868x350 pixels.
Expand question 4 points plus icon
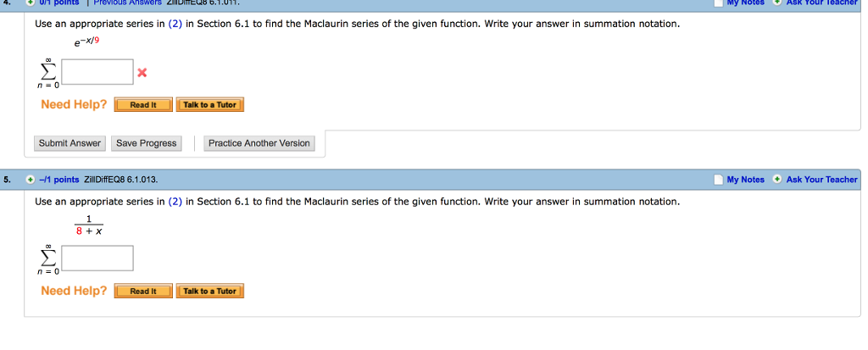[x=30, y=3]
